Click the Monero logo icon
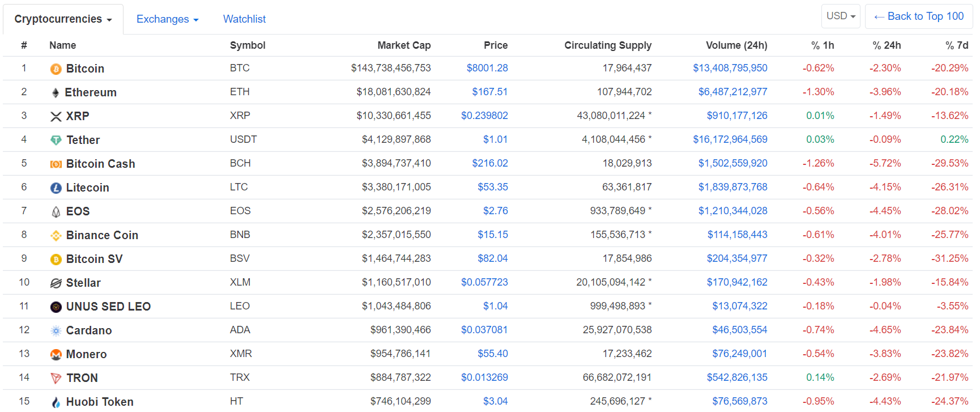 pyautogui.click(x=56, y=355)
